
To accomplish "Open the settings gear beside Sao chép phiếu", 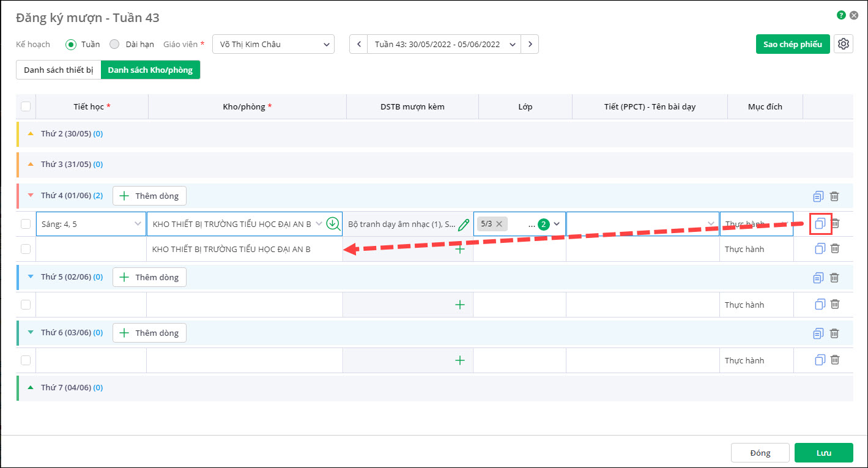I will click(x=844, y=44).
